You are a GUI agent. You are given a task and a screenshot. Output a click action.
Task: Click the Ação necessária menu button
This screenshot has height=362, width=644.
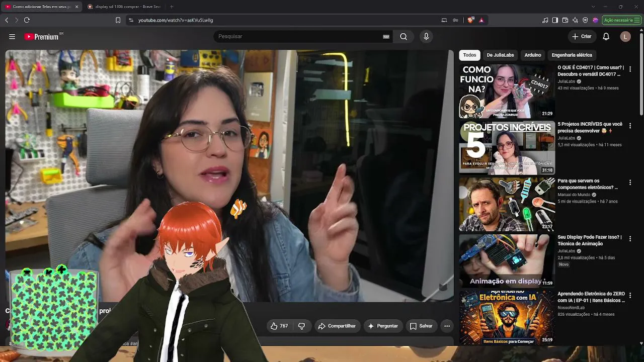621,20
